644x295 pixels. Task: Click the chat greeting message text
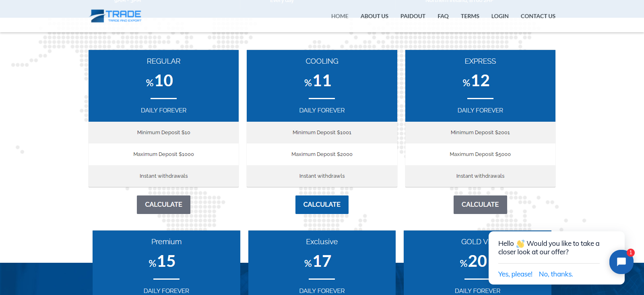click(x=548, y=247)
